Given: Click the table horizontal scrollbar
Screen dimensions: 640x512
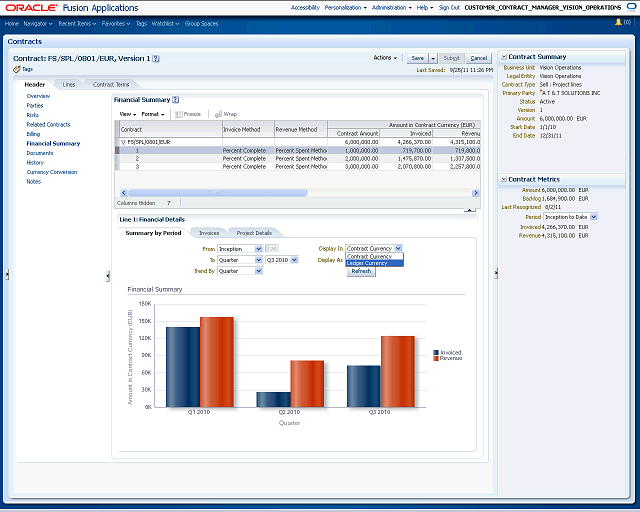Looking at the screenshot, I should (217, 193).
